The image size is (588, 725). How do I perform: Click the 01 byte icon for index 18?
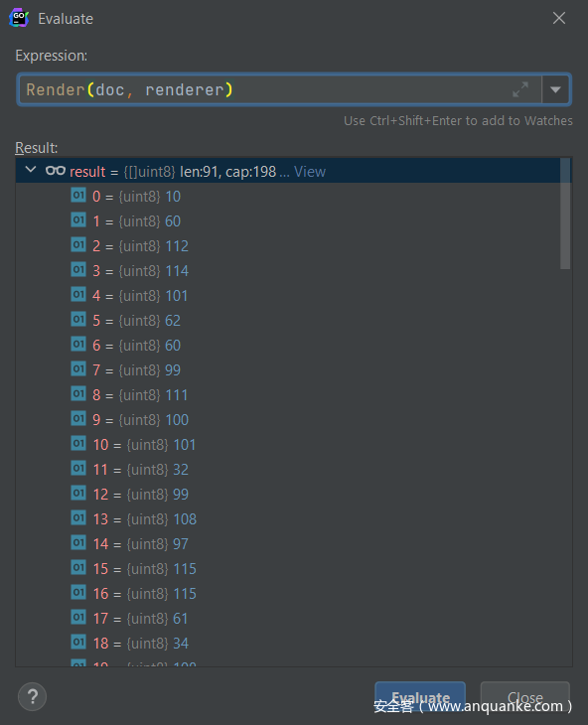(x=78, y=643)
